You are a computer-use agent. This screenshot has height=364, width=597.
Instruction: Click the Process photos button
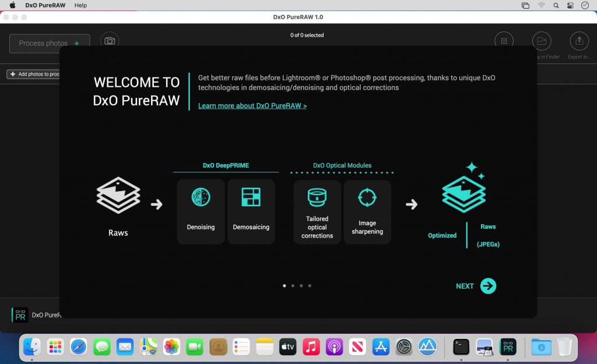pyautogui.click(x=50, y=43)
